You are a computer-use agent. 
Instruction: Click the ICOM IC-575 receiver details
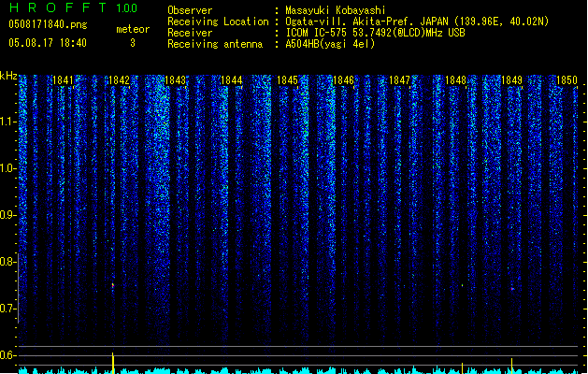(x=376, y=33)
